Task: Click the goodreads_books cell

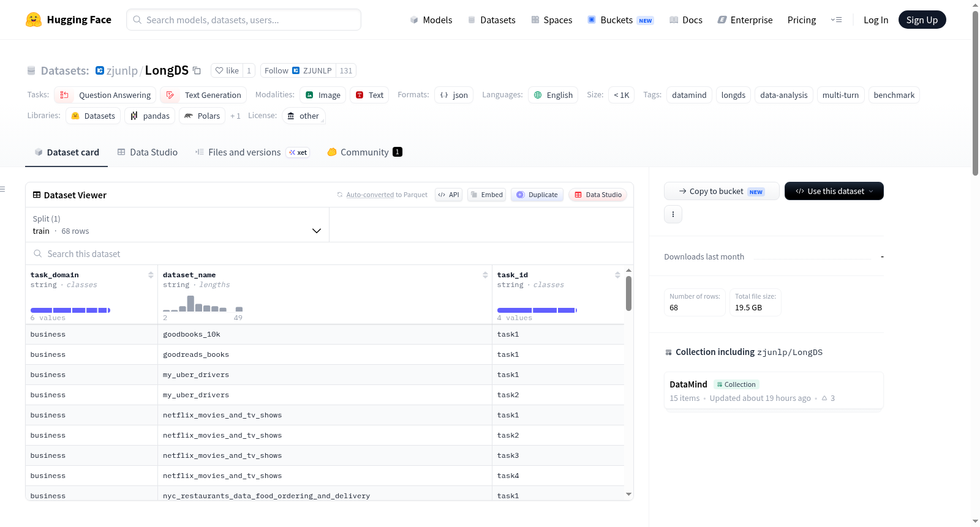Action: [x=325, y=354]
